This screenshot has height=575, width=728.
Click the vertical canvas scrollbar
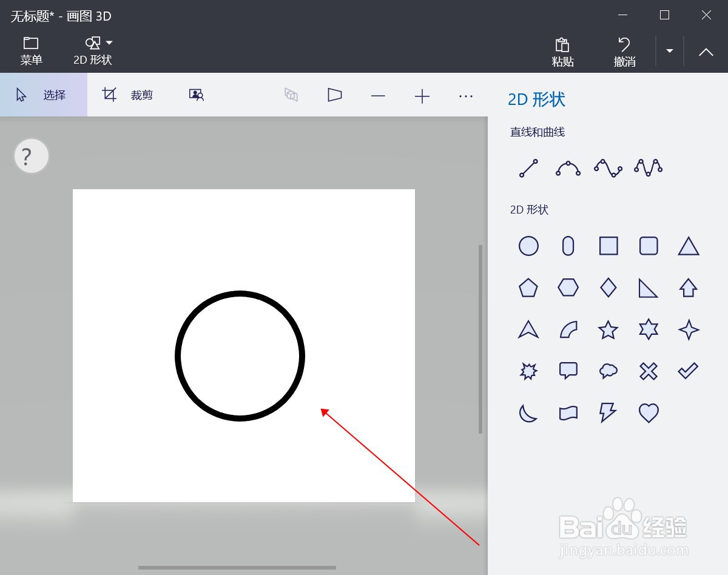(x=480, y=339)
